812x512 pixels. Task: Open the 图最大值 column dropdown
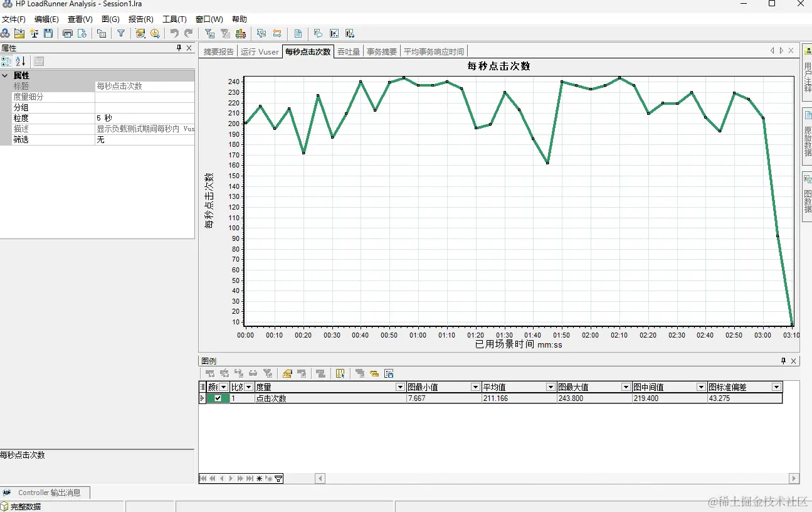(x=626, y=387)
